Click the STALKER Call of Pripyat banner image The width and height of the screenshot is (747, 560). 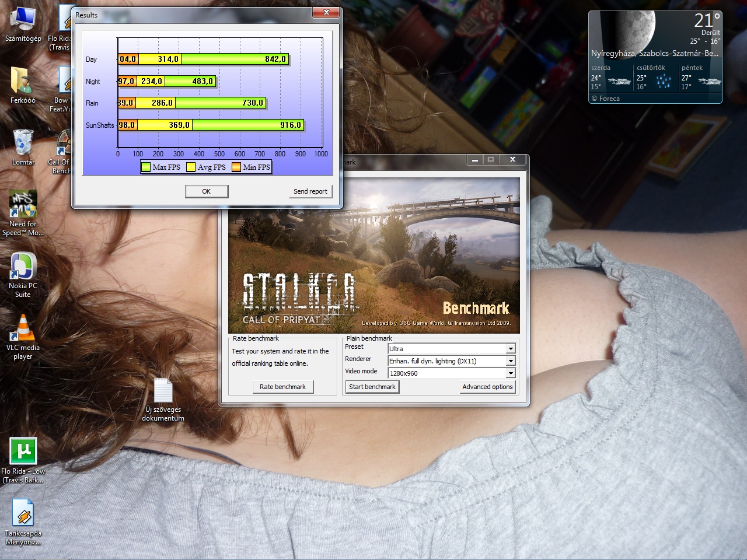[x=374, y=256]
